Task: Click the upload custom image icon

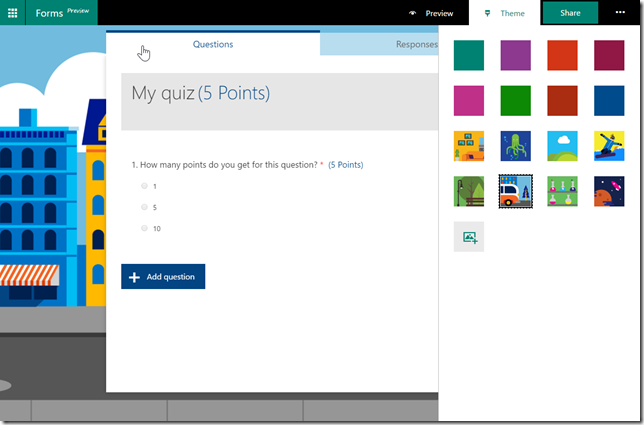Action: (469, 237)
